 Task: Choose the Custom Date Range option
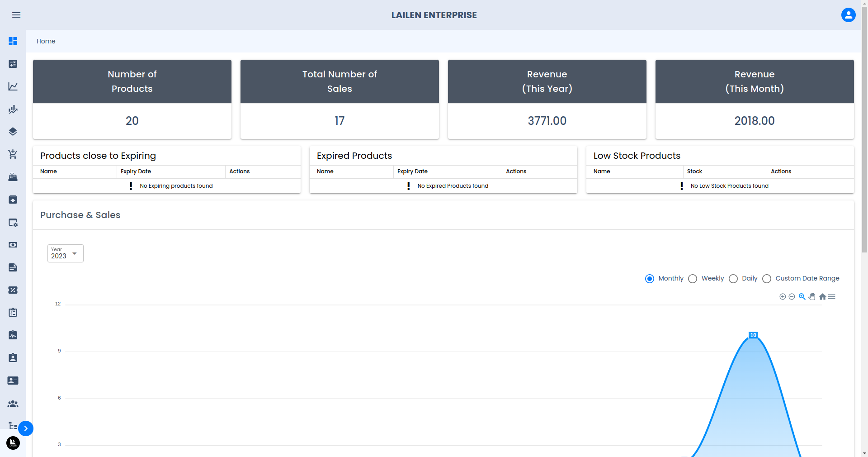pos(767,279)
